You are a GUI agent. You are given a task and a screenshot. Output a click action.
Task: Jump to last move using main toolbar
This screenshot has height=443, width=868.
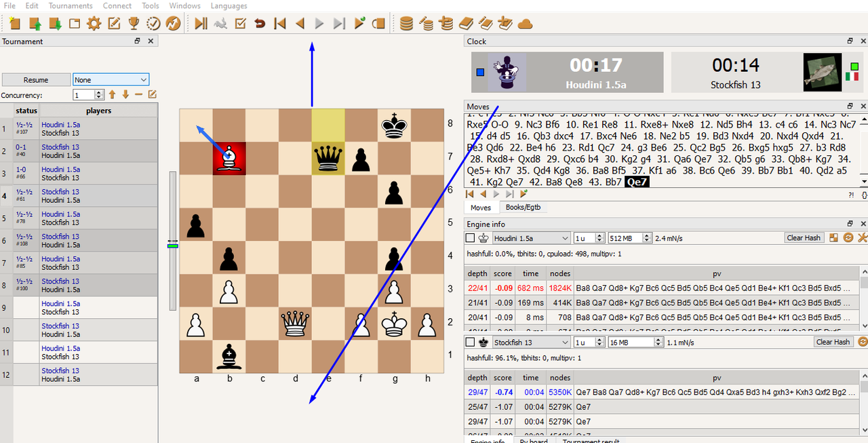[x=339, y=23]
